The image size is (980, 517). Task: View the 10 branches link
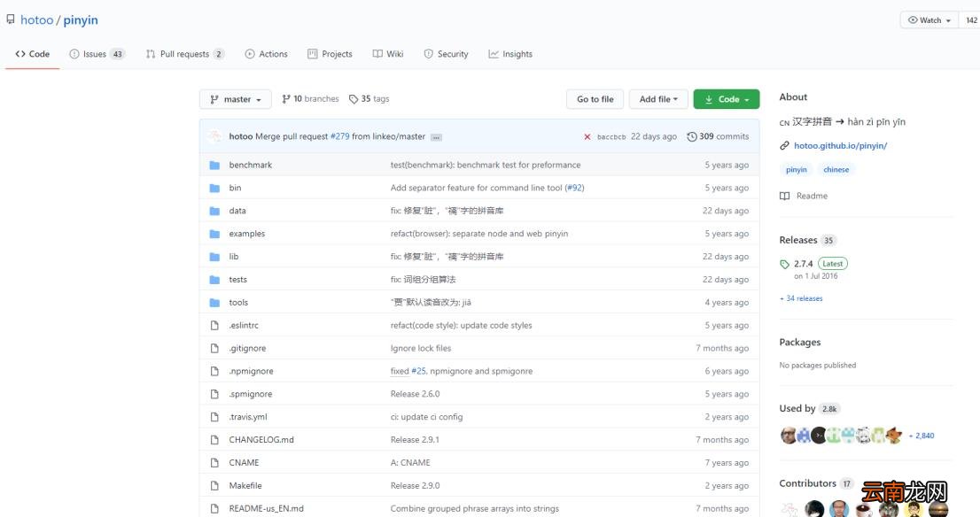coord(310,99)
